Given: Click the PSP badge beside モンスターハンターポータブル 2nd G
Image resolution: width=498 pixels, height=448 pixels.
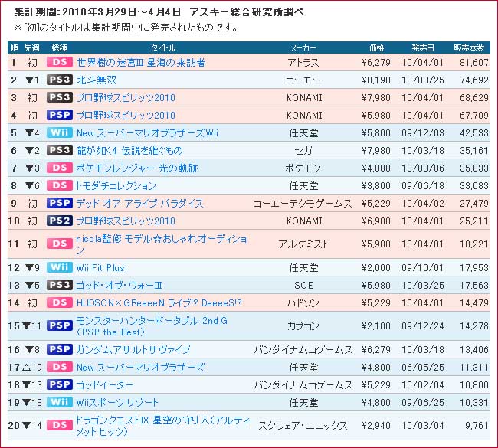Looking at the screenshot, I should 60,325.
